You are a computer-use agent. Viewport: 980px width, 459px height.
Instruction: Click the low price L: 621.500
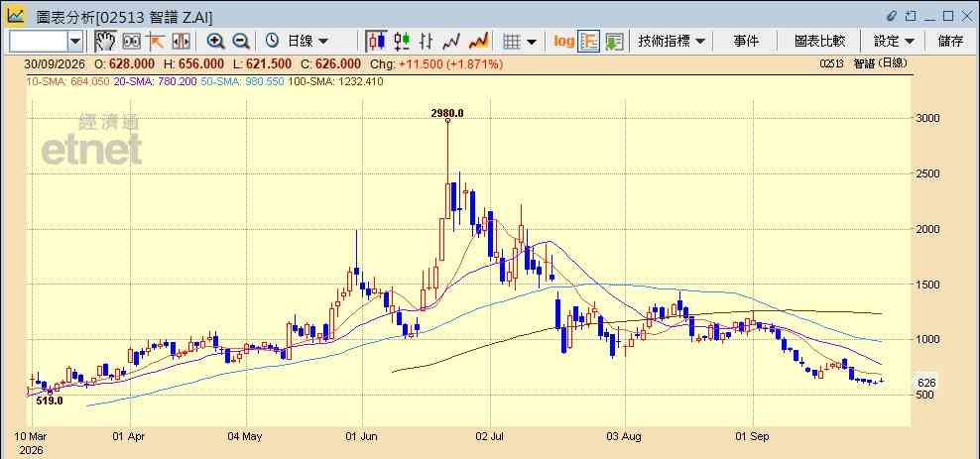point(261,63)
